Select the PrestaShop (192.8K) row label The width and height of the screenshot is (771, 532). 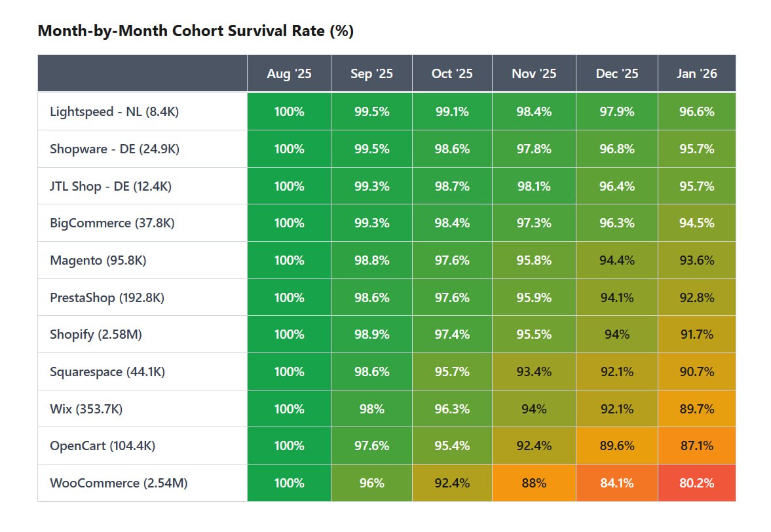pos(107,297)
